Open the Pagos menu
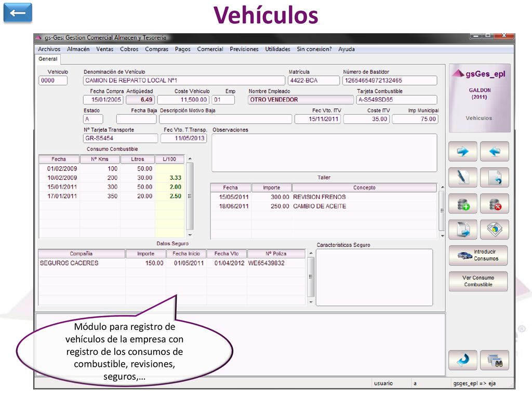The height and width of the screenshot is (399, 532). (x=182, y=49)
